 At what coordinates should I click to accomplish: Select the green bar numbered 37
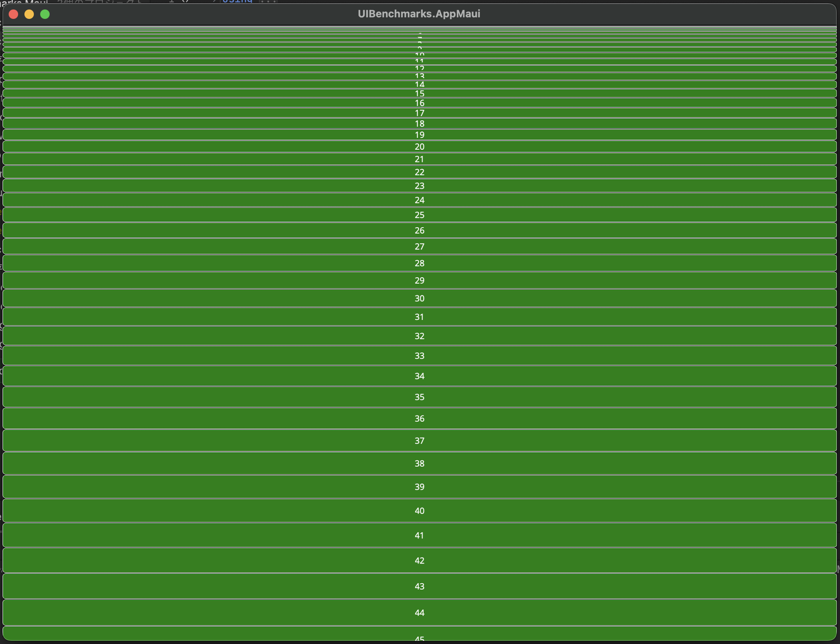click(419, 441)
